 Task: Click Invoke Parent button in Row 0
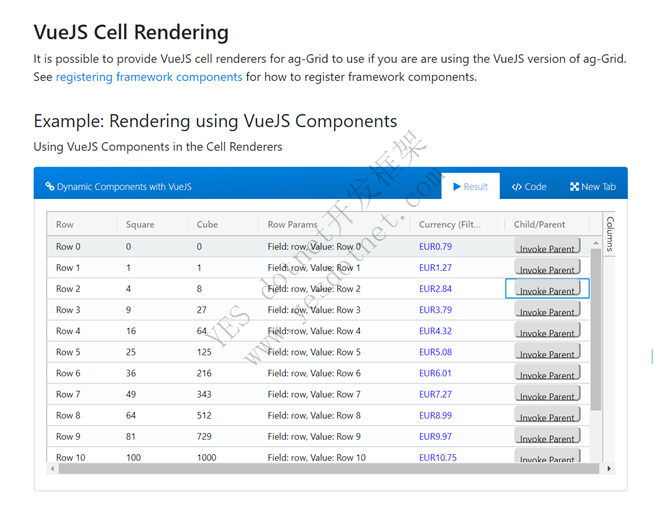547,246
